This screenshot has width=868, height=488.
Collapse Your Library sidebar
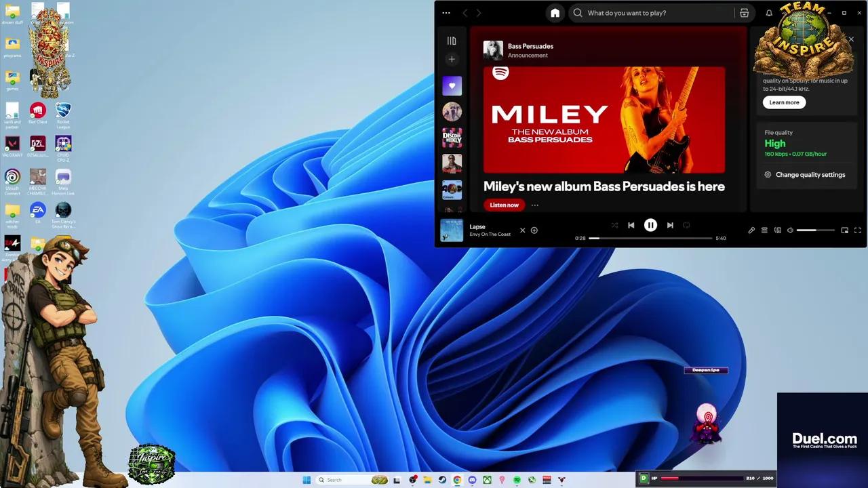pyautogui.click(x=452, y=41)
